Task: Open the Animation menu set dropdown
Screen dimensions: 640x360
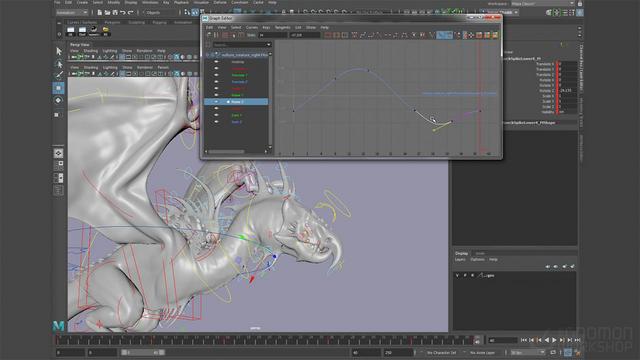Action: coord(72,13)
